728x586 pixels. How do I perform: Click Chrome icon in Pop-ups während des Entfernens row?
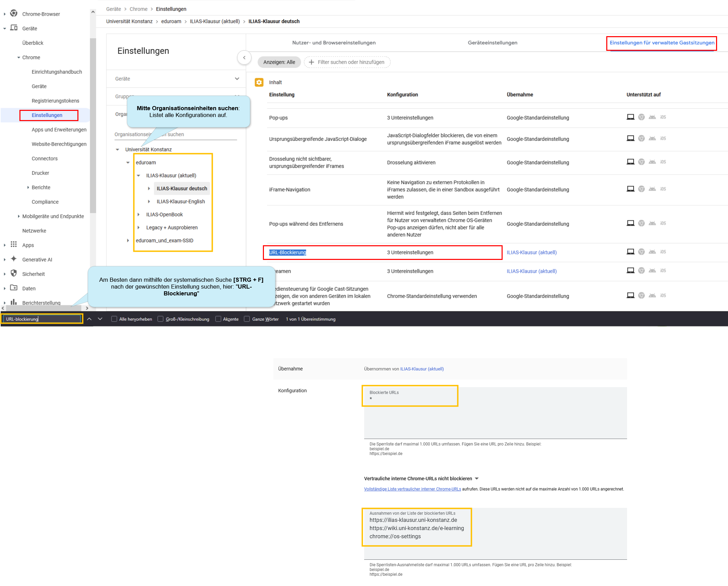(641, 223)
